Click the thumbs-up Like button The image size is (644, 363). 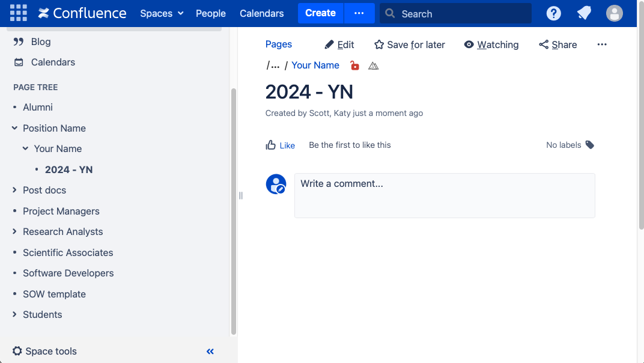[x=281, y=145]
